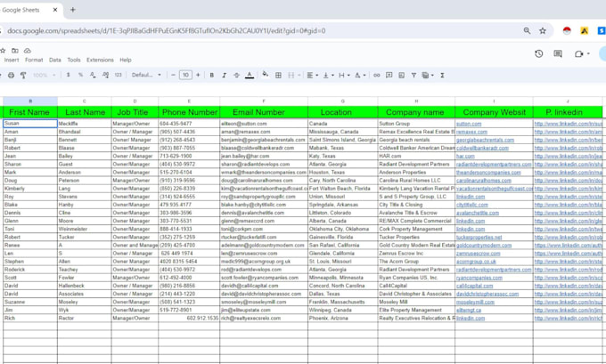Click the browser address bar URL
Screen dimensions: 606x364
(166, 30)
